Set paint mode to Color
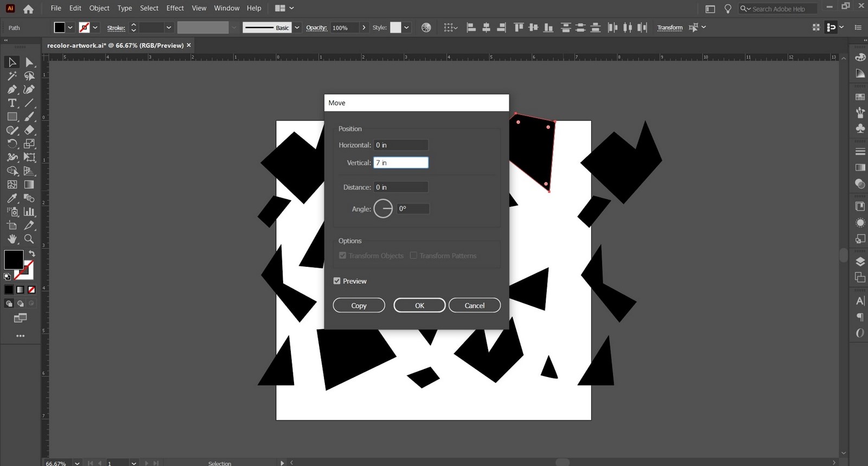Screen dimensions: 868x466 tap(9, 290)
